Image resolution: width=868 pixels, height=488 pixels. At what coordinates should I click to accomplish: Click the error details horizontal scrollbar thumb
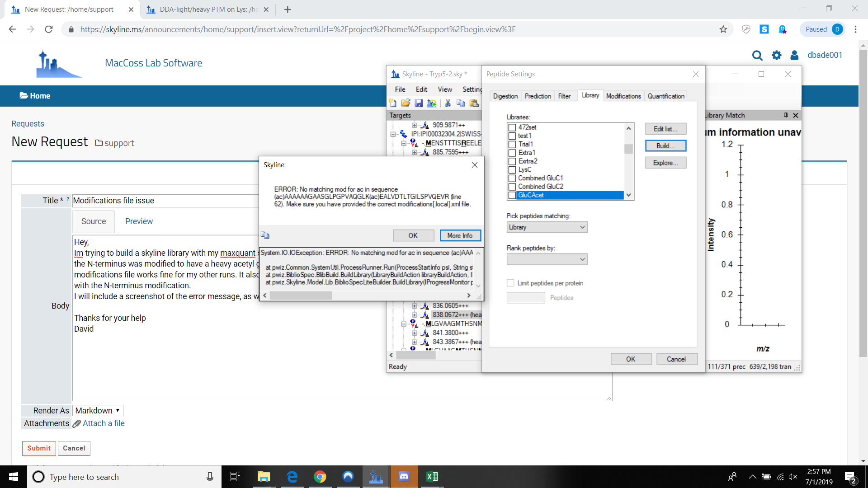[301, 296]
